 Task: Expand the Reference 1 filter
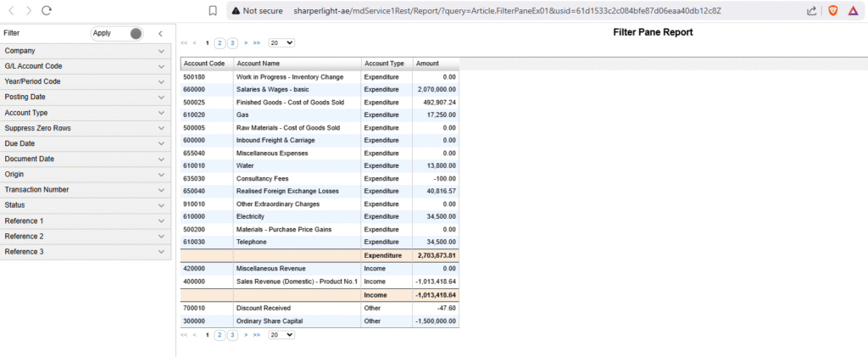coord(86,220)
